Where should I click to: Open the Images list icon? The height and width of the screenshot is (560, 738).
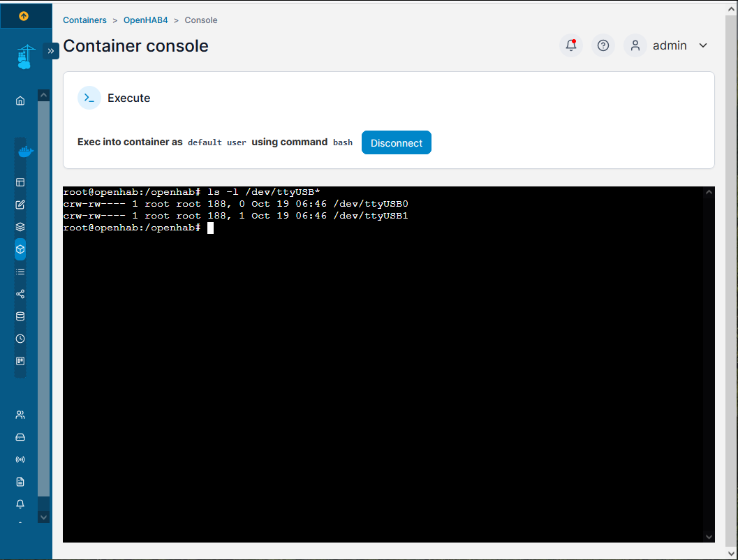tap(20, 272)
